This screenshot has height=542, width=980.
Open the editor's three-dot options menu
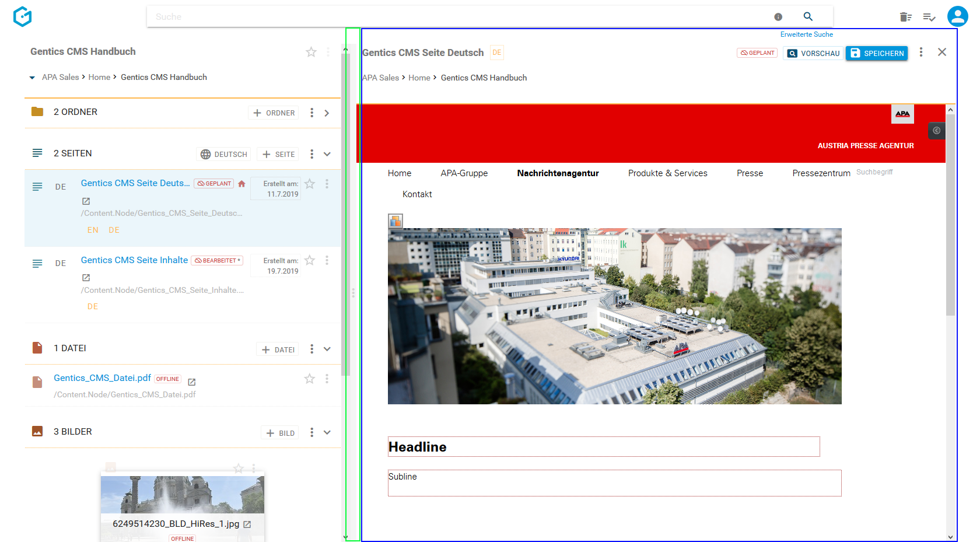coord(921,52)
